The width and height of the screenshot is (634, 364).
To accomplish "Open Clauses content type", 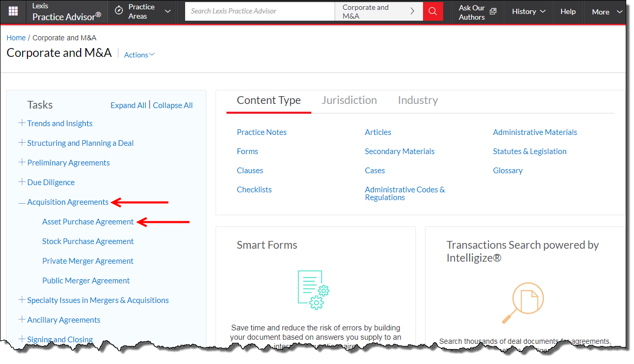I will 250,171.
